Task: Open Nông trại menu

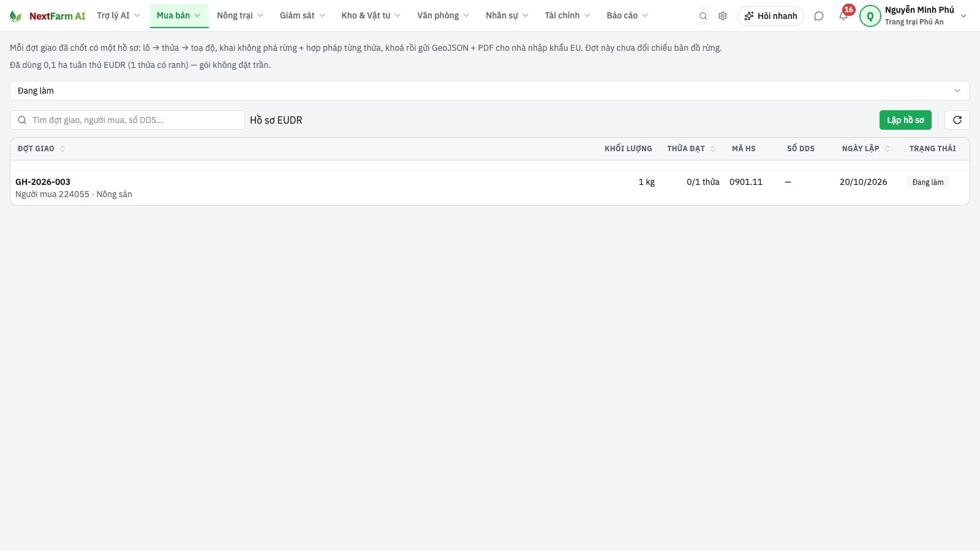Action: coord(240,15)
